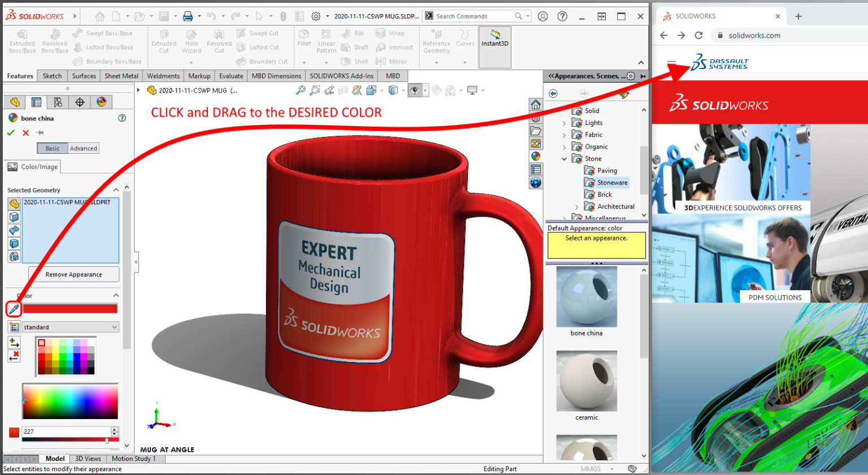The height and width of the screenshot is (475, 868).
Task: Activate the eyedropper color picker
Action: [x=14, y=309]
